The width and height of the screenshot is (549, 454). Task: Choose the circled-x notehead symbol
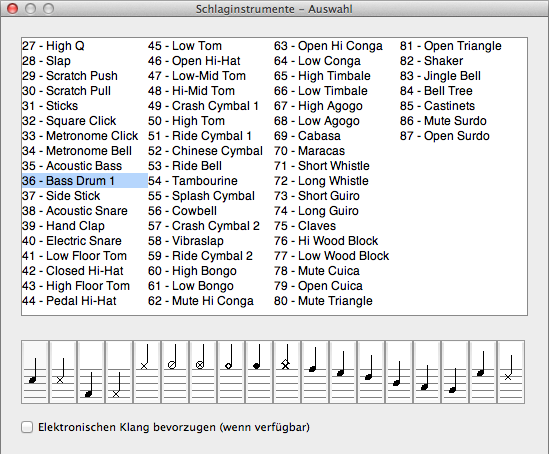(203, 372)
